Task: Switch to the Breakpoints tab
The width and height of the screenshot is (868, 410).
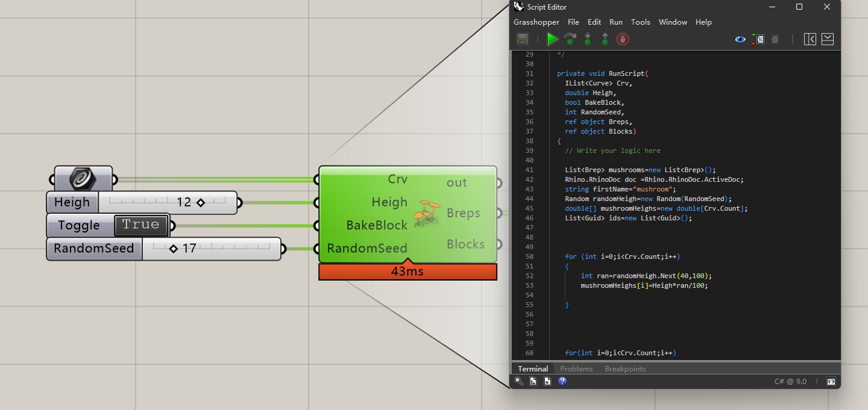Action: pyautogui.click(x=625, y=368)
